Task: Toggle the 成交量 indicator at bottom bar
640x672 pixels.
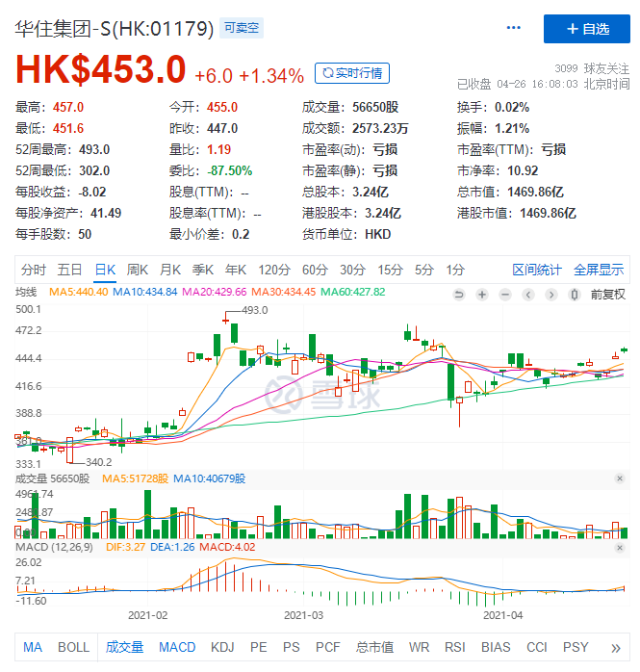Action: click(x=125, y=647)
